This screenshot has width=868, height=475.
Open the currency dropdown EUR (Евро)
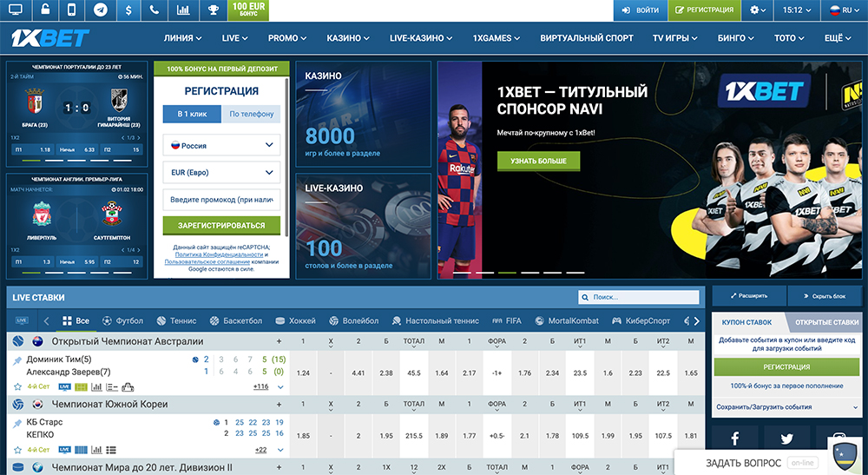pos(221,173)
